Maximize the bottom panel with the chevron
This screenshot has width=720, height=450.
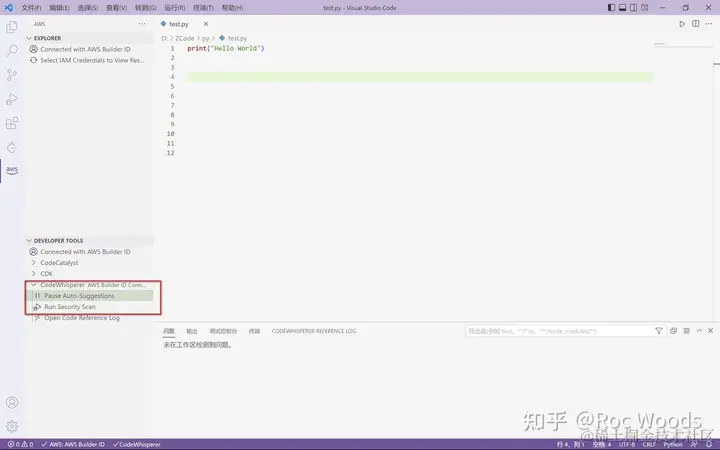699,331
